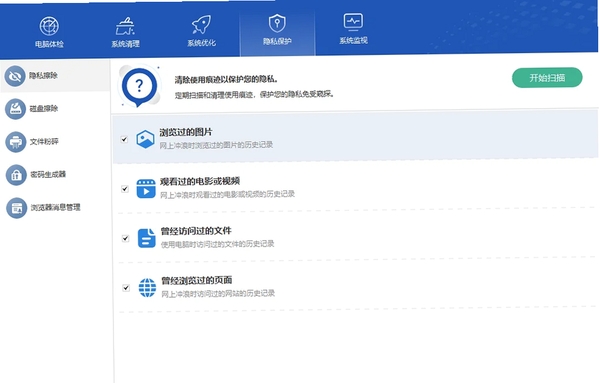Screen dimensions: 600x383
Task: Switch to the 电脑体检 tab label
Action: 49,44
